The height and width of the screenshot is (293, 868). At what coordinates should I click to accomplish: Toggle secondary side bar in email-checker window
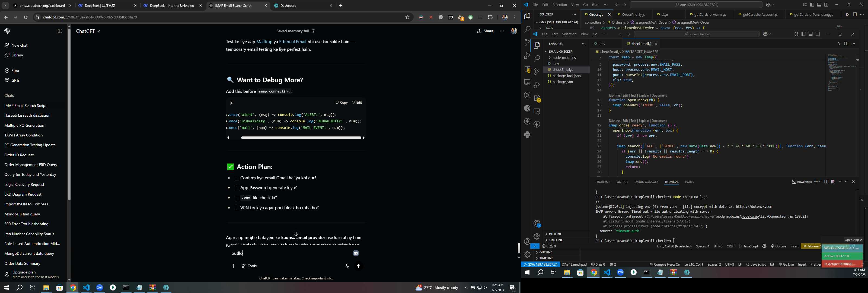pos(818,34)
